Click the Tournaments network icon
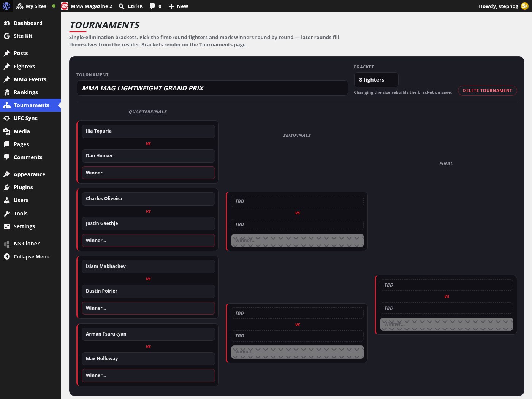 pos(7,105)
